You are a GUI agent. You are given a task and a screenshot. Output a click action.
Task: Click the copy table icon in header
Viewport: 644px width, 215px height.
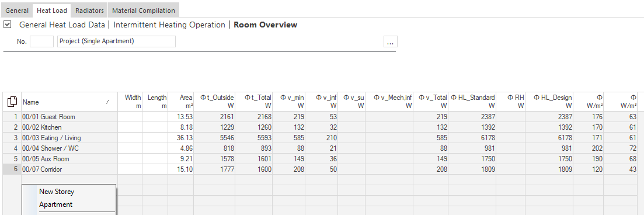click(x=12, y=101)
